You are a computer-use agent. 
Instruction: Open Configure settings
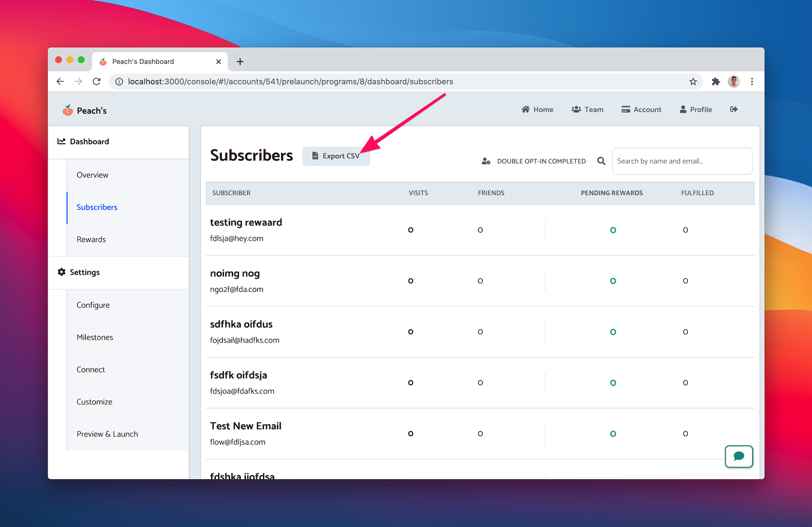pos(93,305)
